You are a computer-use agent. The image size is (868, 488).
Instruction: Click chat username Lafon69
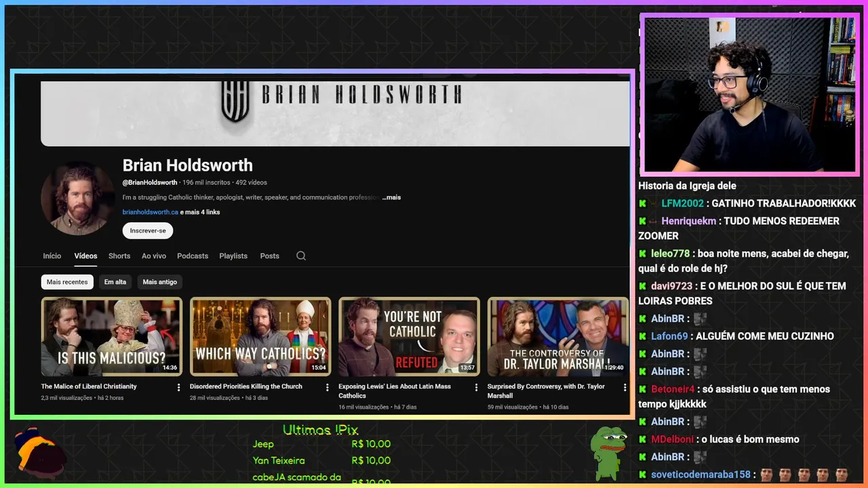(x=670, y=336)
